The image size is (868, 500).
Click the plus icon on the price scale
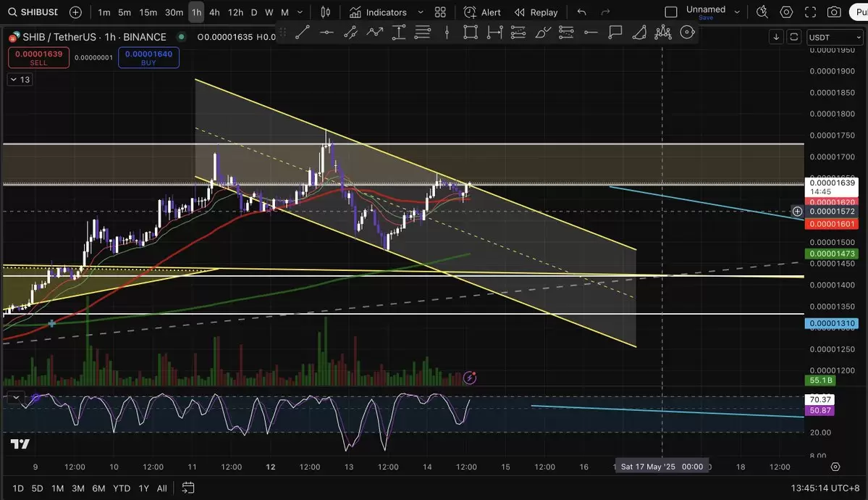[797, 211]
